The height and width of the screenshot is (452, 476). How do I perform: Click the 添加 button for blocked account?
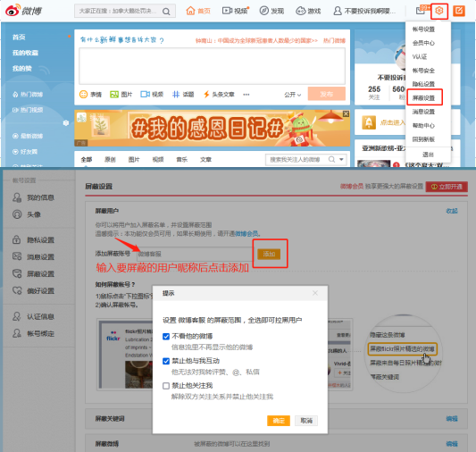269,254
